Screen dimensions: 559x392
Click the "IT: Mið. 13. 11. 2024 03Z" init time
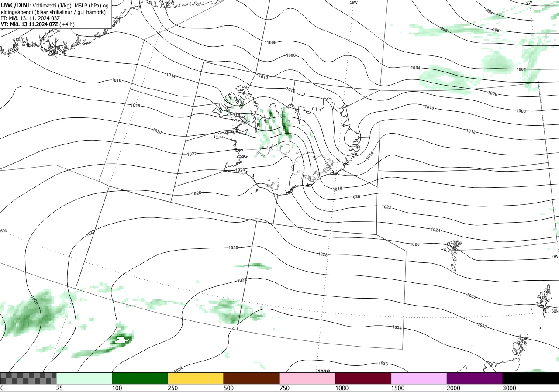30,18
